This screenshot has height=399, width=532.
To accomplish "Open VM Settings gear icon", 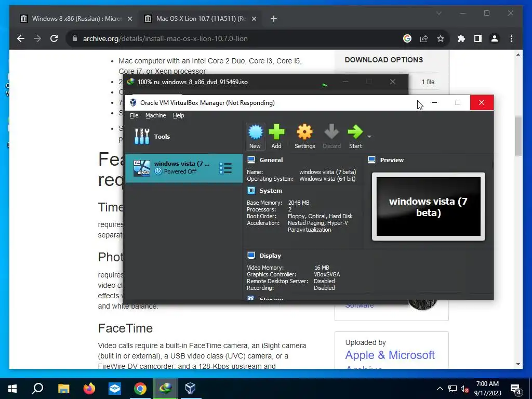I will click(x=304, y=137).
